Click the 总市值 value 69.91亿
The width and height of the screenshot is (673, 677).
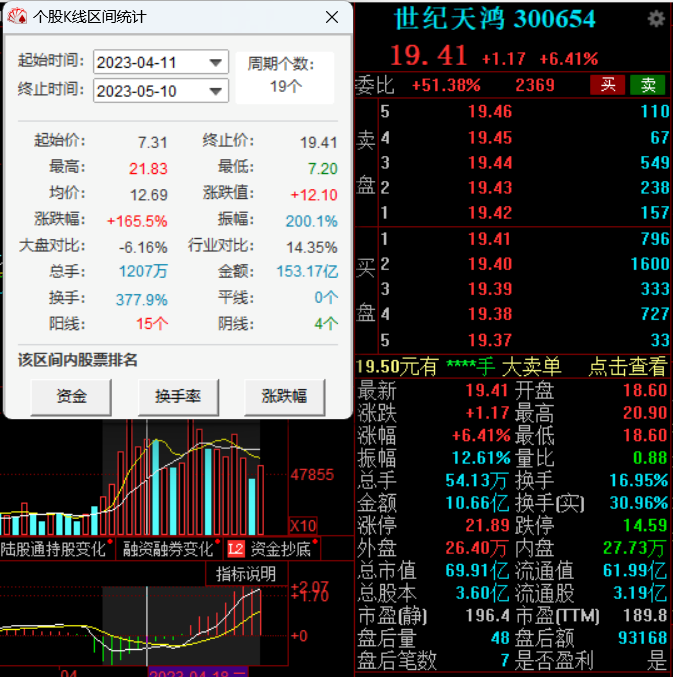[x=477, y=570]
